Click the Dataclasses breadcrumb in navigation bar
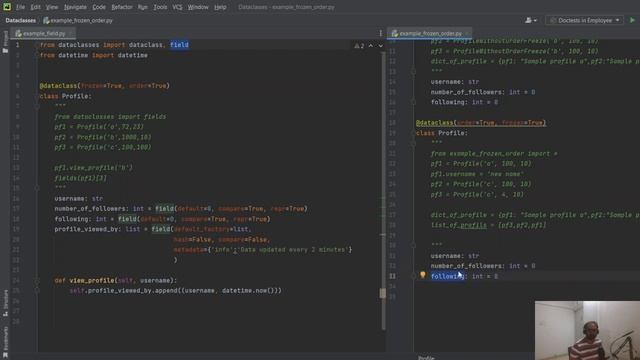 tap(20, 20)
